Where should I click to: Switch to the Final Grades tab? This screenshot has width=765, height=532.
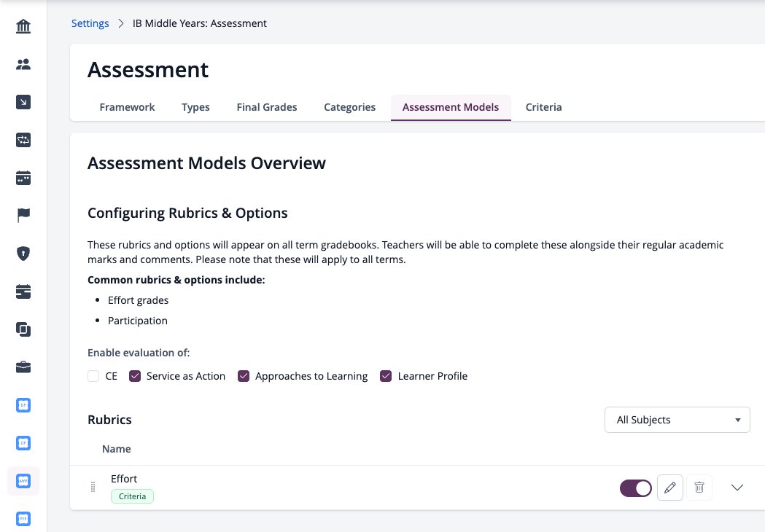tap(267, 107)
